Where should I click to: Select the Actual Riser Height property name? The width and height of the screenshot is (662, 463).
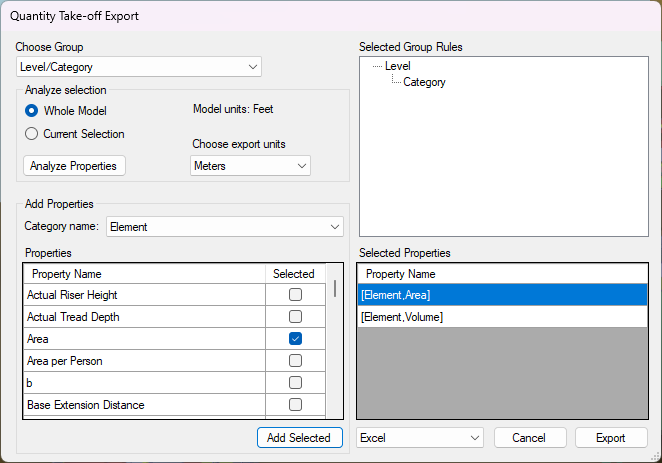coord(144,295)
